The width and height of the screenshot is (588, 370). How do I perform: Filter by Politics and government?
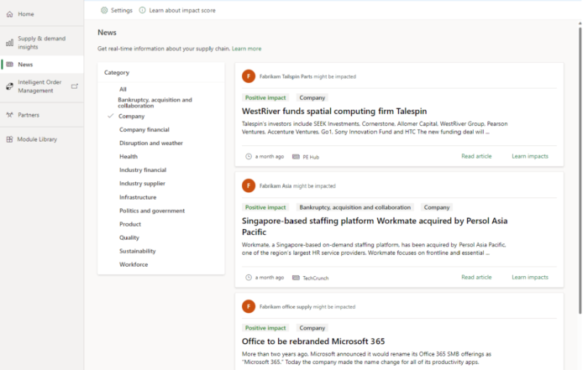(152, 211)
